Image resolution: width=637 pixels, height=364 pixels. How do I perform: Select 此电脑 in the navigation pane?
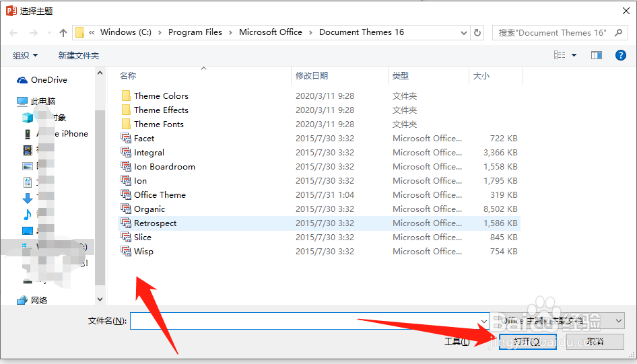click(x=36, y=101)
